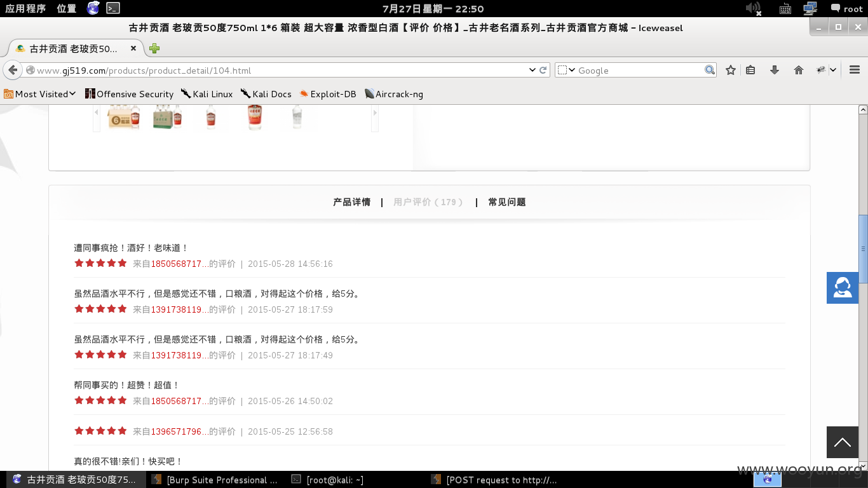Image resolution: width=868 pixels, height=488 pixels.
Task: Open a new tab with the plus icon
Action: (x=154, y=48)
